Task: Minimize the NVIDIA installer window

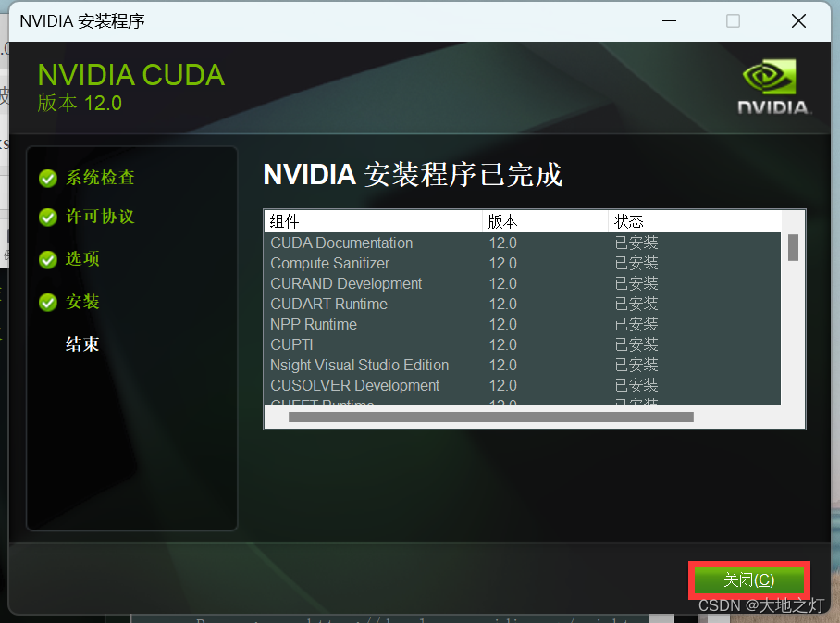Action: (669, 21)
